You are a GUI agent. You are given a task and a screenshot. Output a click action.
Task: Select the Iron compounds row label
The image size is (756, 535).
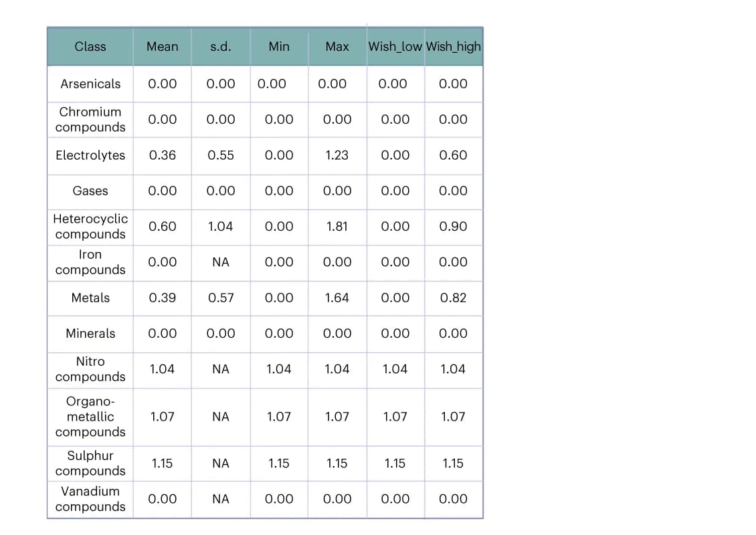coord(90,262)
